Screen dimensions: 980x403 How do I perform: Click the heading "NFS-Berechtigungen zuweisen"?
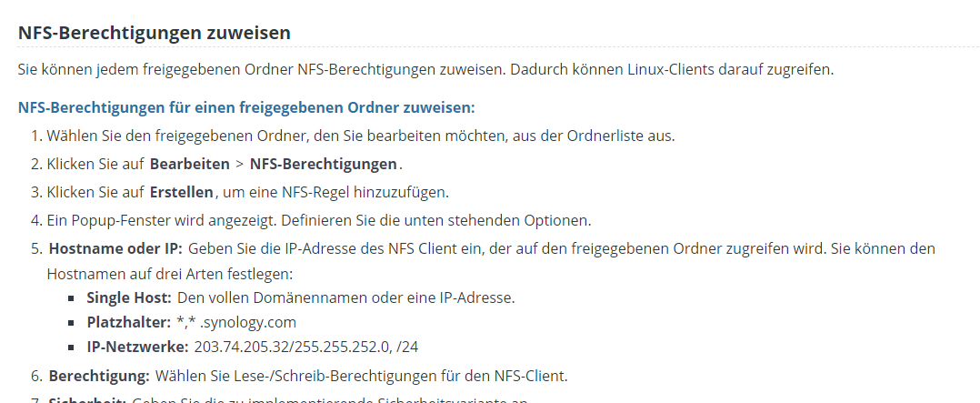coord(154,33)
